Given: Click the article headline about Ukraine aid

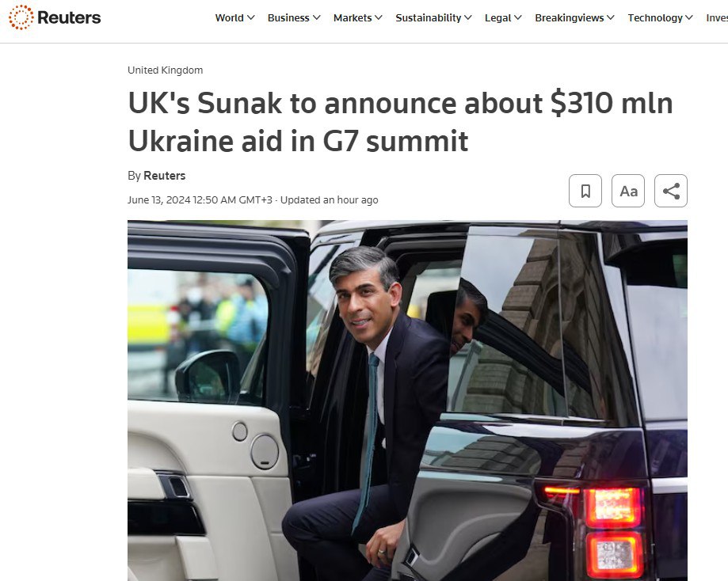Looking at the screenshot, I should pyautogui.click(x=400, y=122).
